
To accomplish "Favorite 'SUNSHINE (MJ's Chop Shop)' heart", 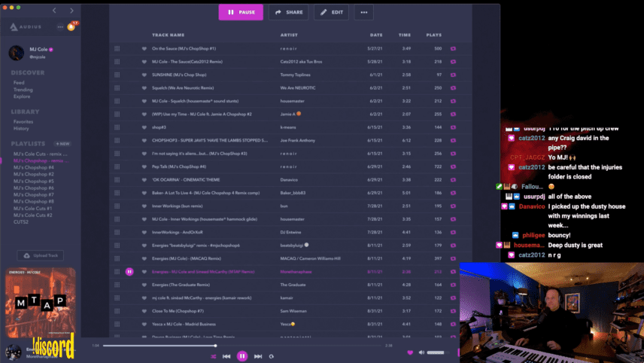I will point(144,75).
